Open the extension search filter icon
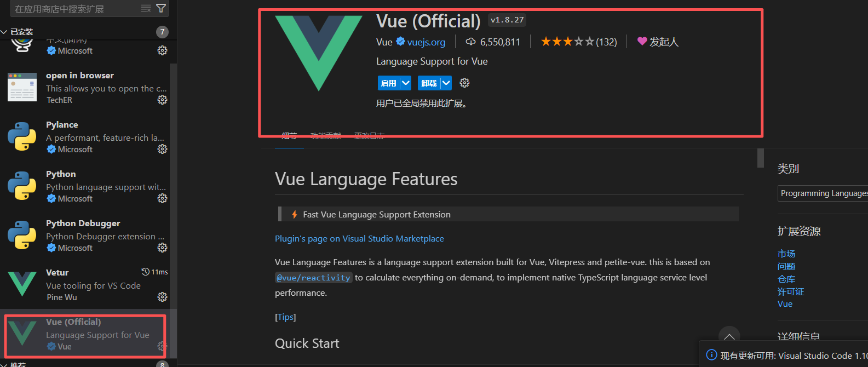This screenshot has width=868, height=367. (x=161, y=8)
